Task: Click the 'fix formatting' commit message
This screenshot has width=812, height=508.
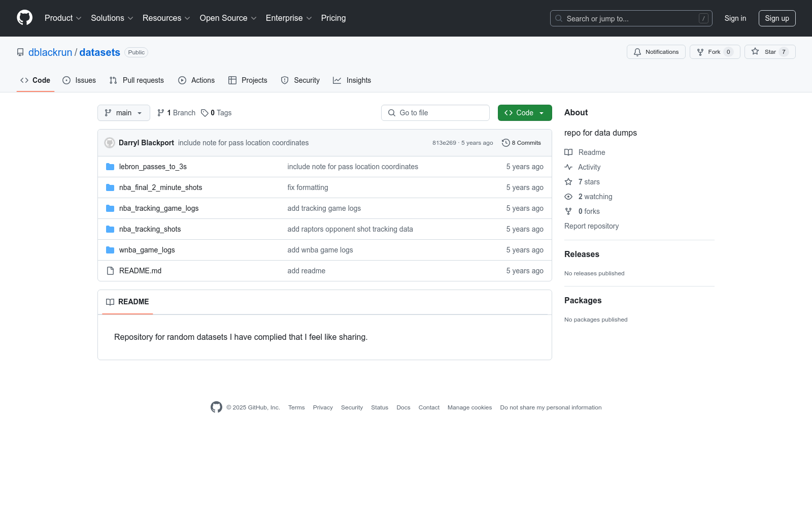Action: tap(308, 187)
